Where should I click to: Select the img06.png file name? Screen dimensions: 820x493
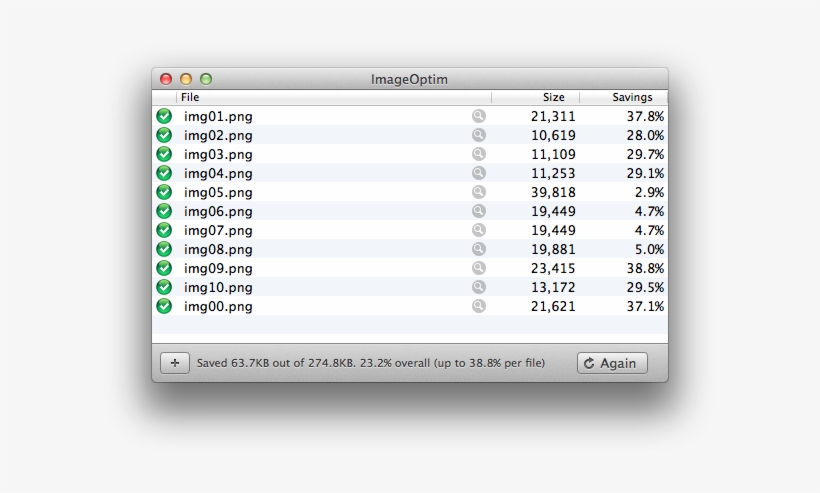218,212
